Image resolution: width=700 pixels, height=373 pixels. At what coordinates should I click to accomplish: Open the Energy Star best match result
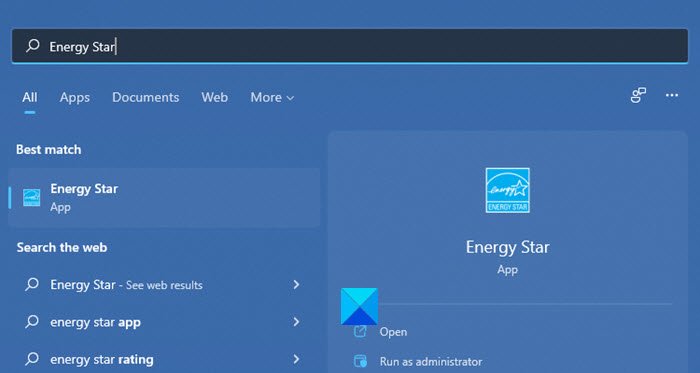164,198
